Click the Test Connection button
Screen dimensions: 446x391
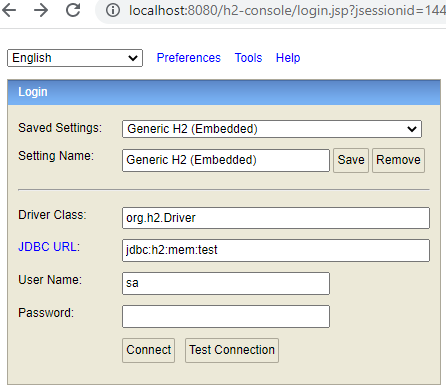click(x=232, y=350)
